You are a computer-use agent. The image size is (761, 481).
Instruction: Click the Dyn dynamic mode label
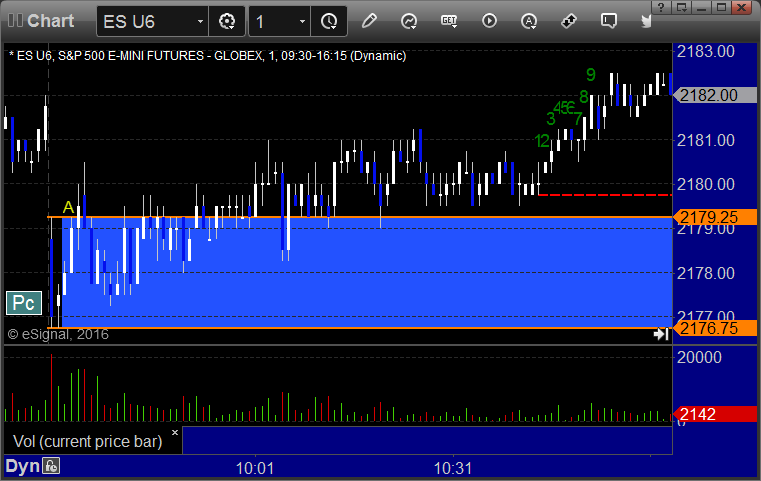[x=22, y=466]
